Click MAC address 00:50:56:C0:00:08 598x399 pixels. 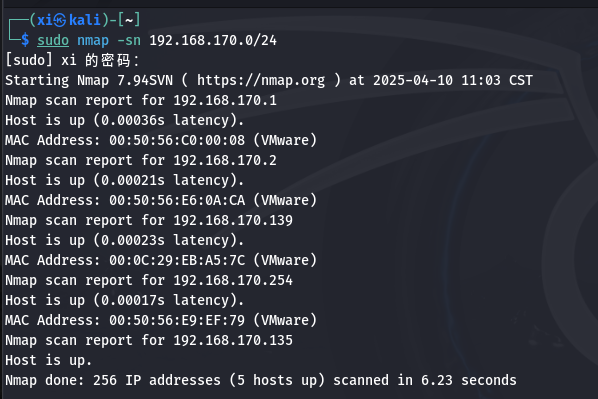click(x=177, y=140)
